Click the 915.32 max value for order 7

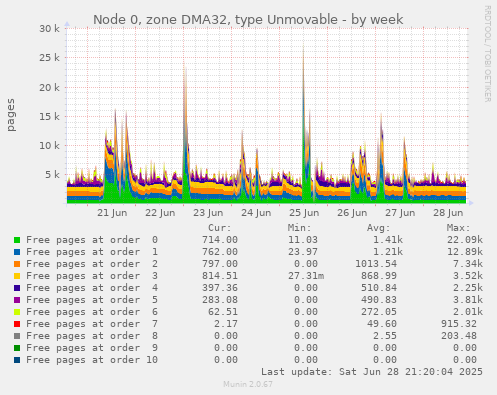[x=459, y=324]
